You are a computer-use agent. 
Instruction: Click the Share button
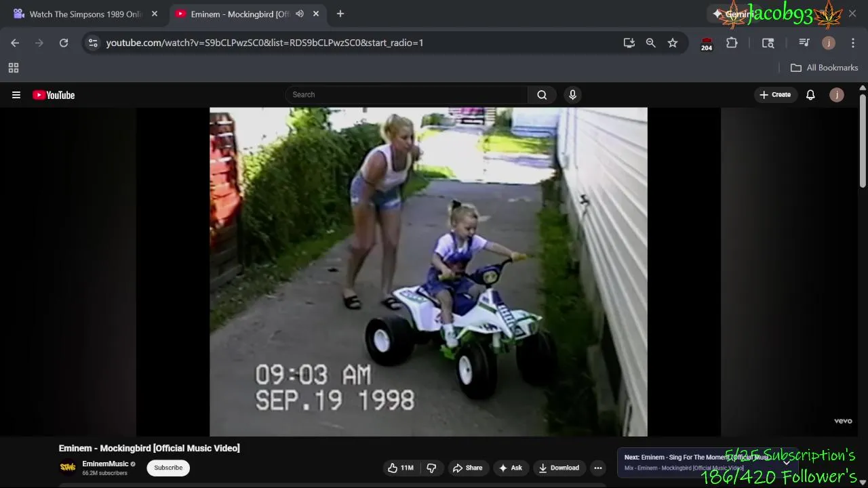(x=467, y=468)
